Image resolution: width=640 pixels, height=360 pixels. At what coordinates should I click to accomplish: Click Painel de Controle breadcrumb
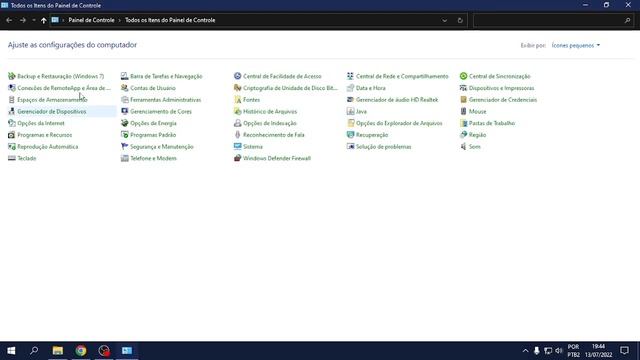[91, 20]
